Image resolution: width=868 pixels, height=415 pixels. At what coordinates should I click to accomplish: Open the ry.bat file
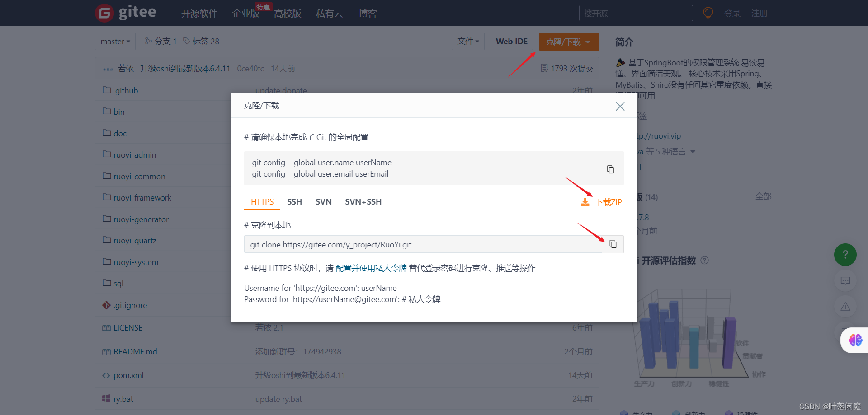pyautogui.click(x=123, y=399)
